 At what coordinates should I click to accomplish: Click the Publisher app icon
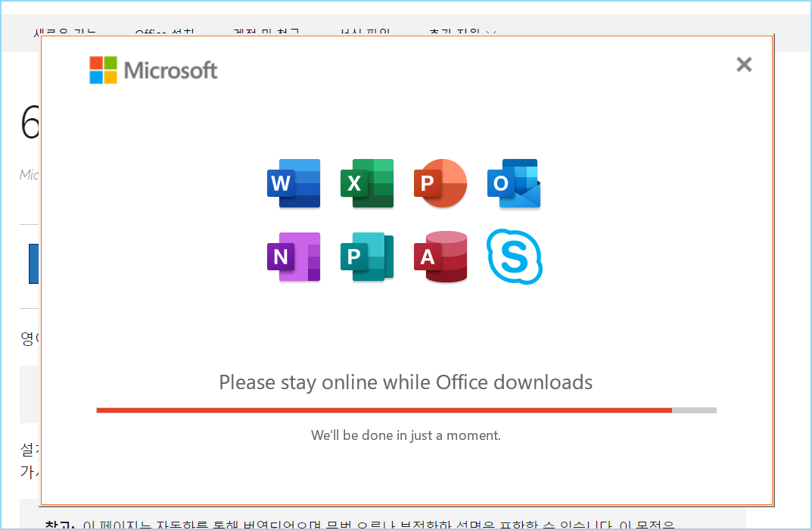(367, 257)
